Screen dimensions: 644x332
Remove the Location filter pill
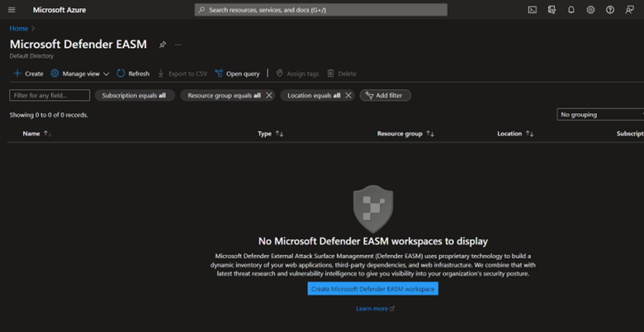click(x=348, y=95)
